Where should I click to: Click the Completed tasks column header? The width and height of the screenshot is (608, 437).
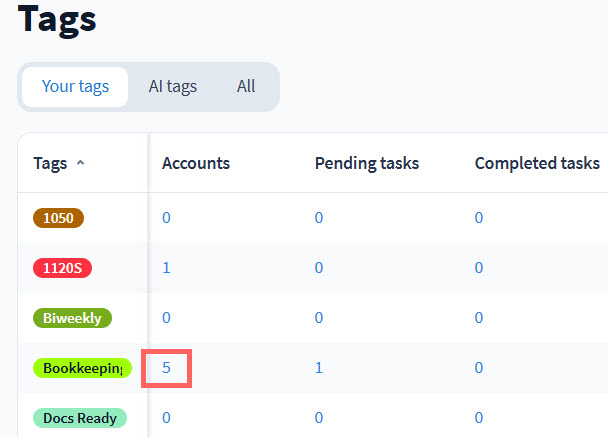(x=537, y=163)
